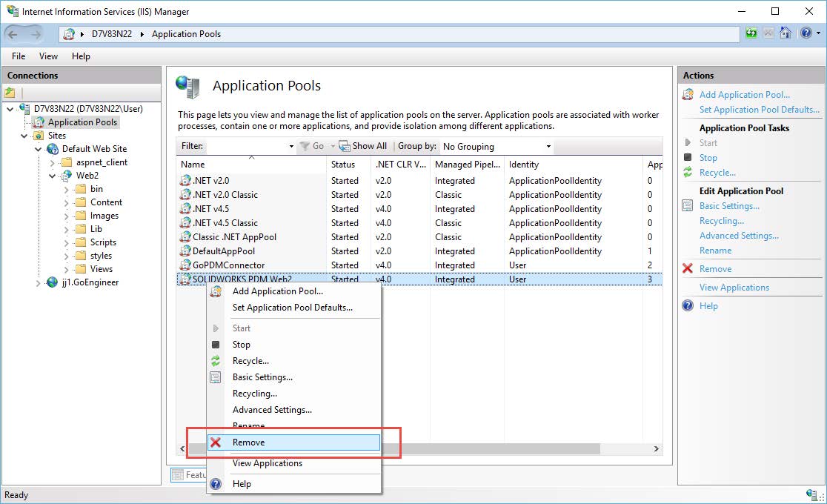Screen dimensions: 827x504
Task: Click the Home icon in the top toolbar
Action: click(786, 33)
